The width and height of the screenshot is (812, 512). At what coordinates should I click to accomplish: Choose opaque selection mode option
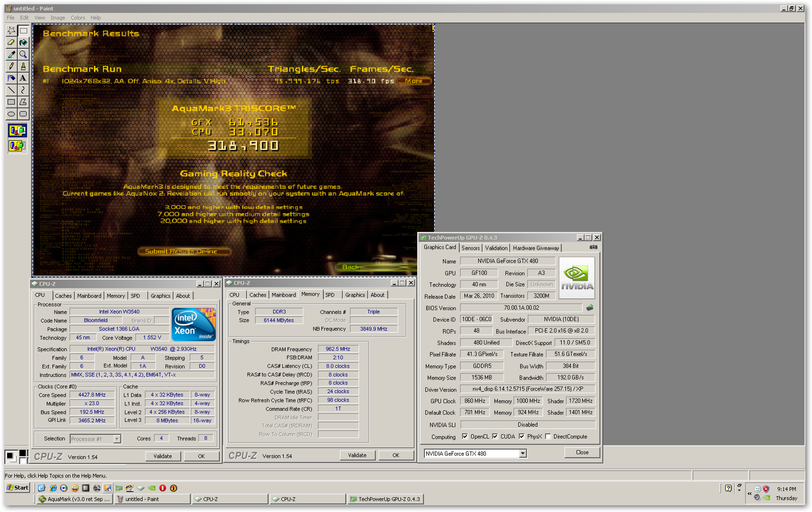17,131
